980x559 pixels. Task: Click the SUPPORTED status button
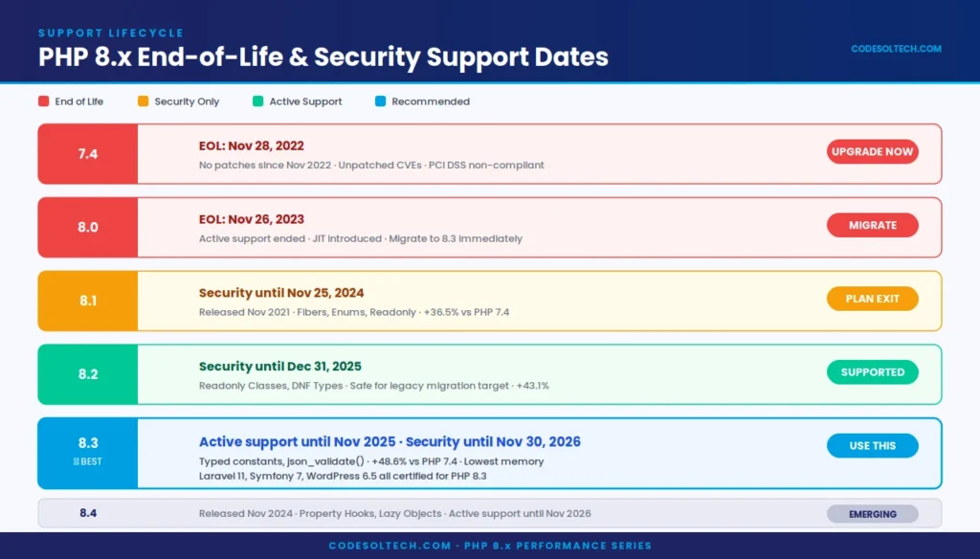tap(872, 371)
